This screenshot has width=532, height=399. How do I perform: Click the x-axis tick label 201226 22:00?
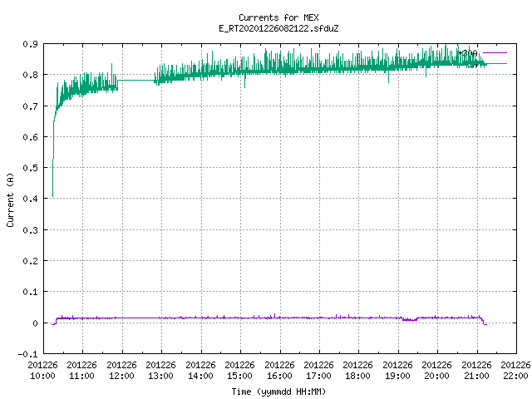pos(515,371)
